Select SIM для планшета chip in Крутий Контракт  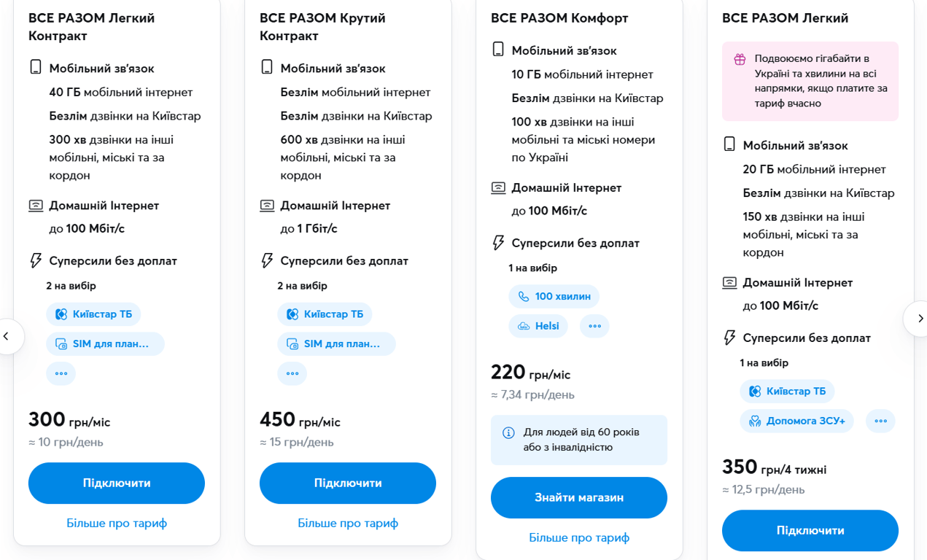point(336,343)
